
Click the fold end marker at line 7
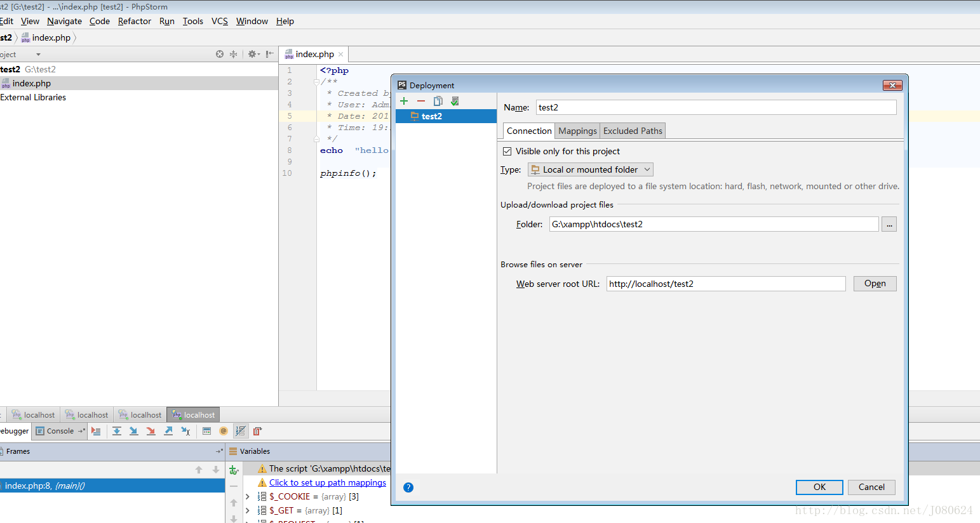click(316, 139)
